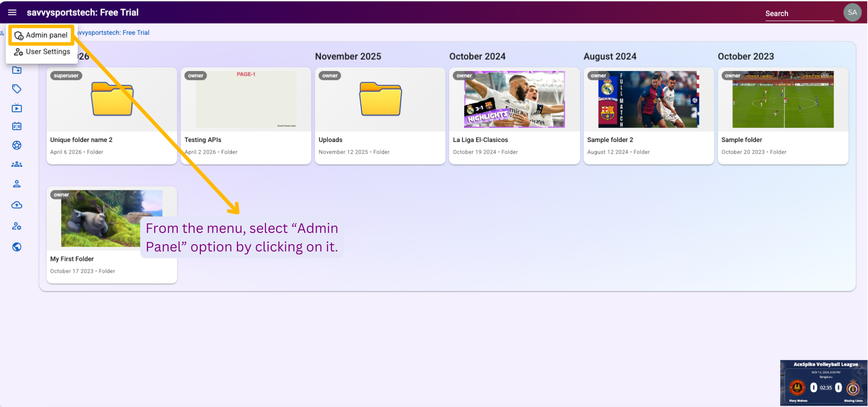Open the Uploads folder card

pos(380,116)
